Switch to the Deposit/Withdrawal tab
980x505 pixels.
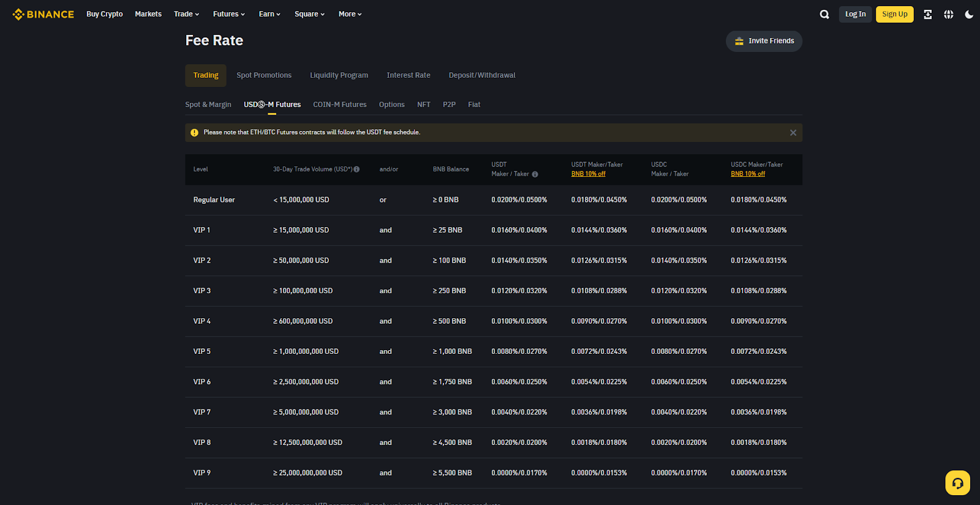(x=482, y=75)
